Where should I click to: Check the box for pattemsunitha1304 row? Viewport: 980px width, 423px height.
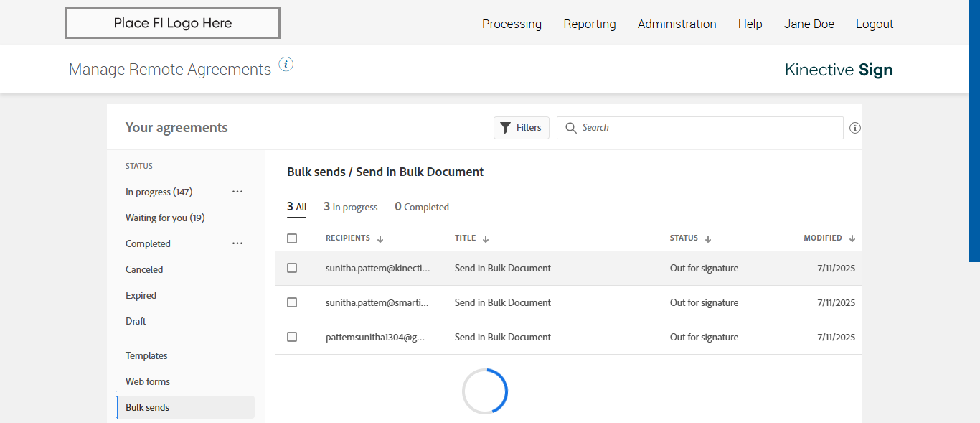[292, 337]
